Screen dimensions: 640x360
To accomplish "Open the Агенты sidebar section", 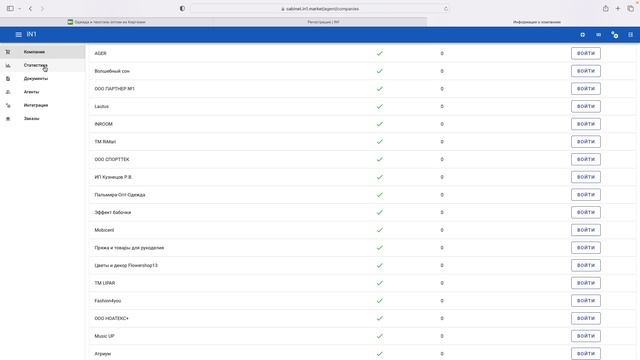I will pyautogui.click(x=42, y=92).
